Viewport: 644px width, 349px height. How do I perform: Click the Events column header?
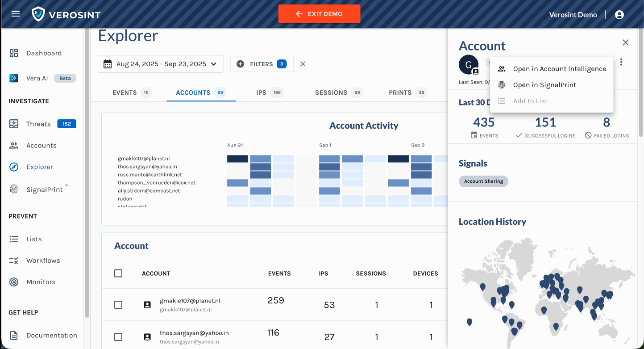279,273
